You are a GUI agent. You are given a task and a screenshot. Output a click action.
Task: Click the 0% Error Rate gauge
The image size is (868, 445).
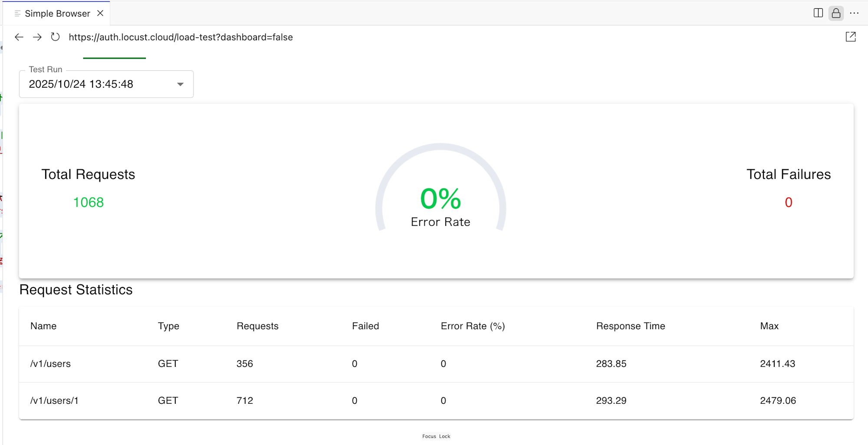(x=441, y=200)
